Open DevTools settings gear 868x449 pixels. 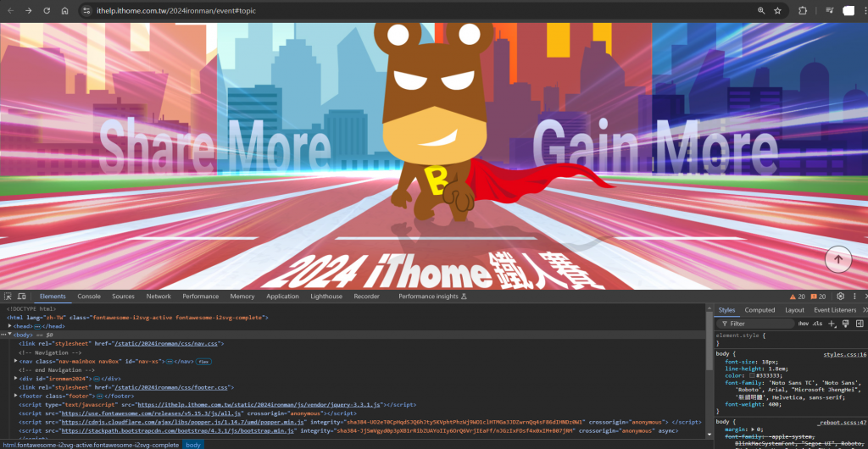pyautogui.click(x=840, y=297)
